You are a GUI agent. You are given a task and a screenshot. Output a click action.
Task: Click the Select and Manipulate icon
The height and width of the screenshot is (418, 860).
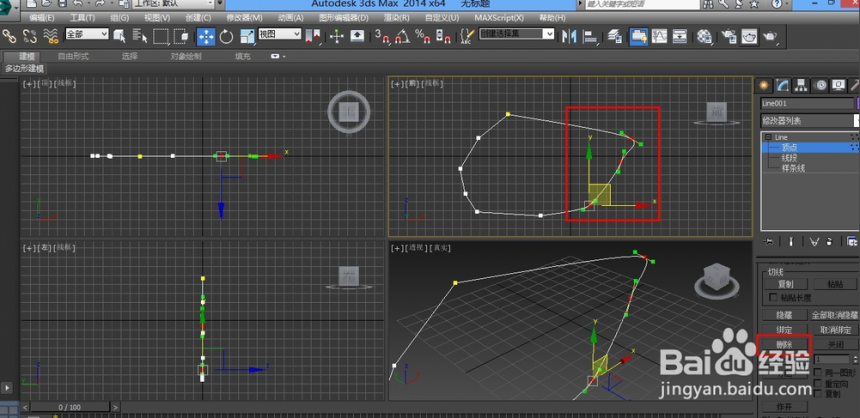pos(336,36)
